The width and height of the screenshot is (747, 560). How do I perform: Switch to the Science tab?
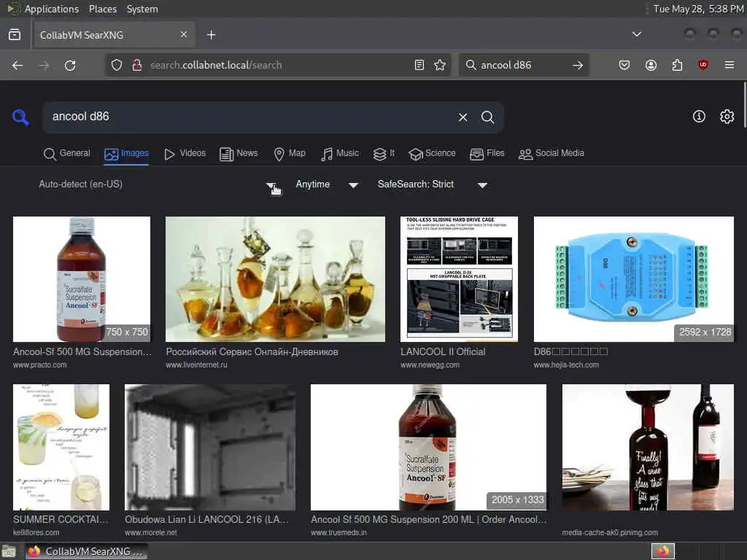tap(432, 153)
